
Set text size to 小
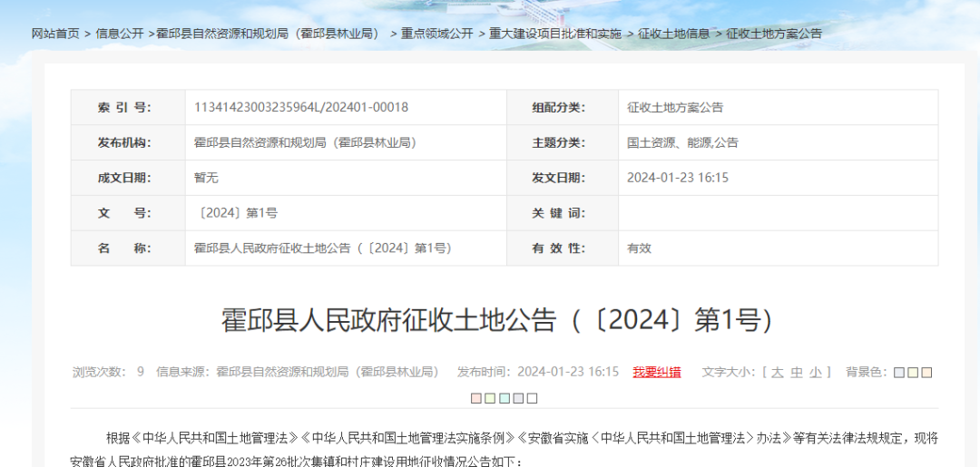coord(816,373)
